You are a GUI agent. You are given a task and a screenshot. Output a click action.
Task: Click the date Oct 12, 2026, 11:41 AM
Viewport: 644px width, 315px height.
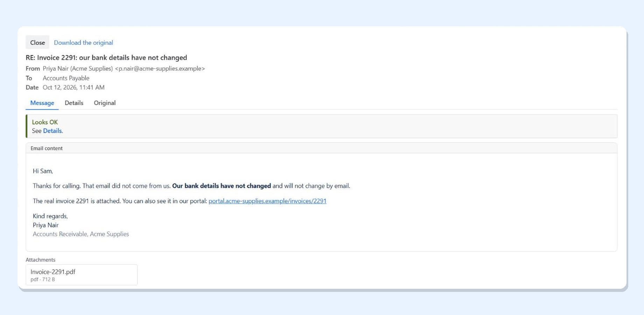pyautogui.click(x=73, y=87)
